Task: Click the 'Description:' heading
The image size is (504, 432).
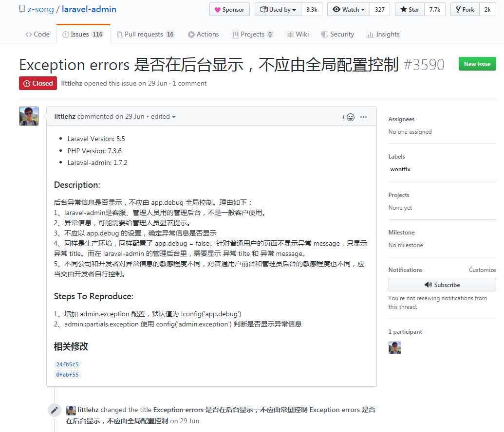Action: tap(77, 185)
